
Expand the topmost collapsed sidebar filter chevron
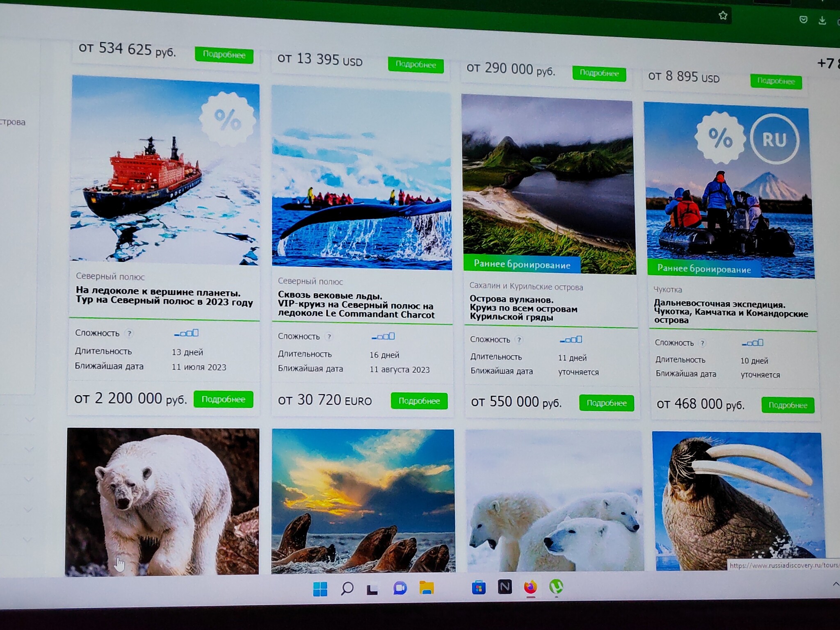pyautogui.click(x=29, y=420)
